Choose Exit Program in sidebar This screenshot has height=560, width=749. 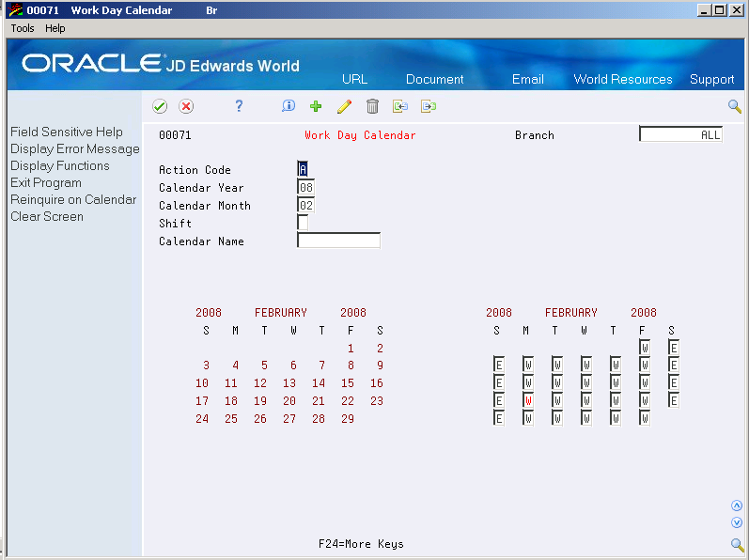pos(46,183)
